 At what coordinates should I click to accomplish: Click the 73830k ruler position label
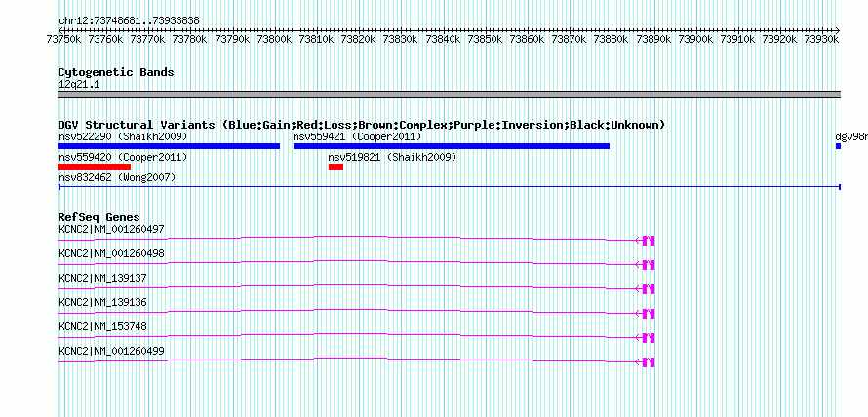coord(399,39)
